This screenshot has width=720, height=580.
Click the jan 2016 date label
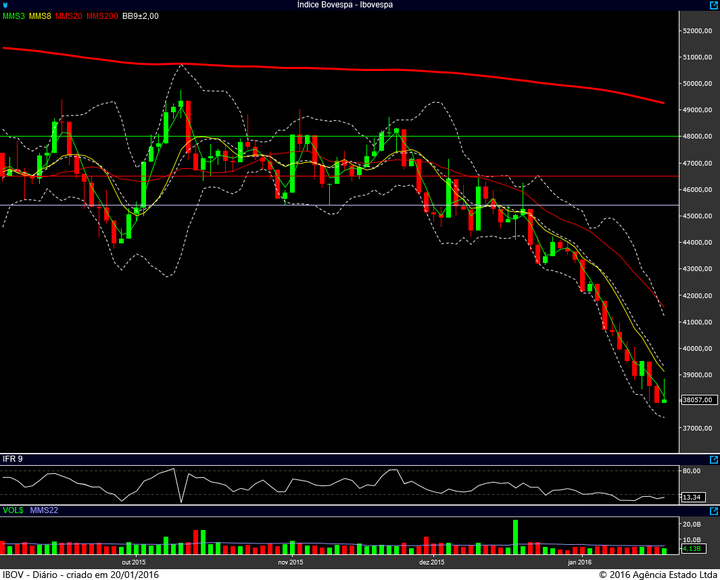[x=579, y=562]
